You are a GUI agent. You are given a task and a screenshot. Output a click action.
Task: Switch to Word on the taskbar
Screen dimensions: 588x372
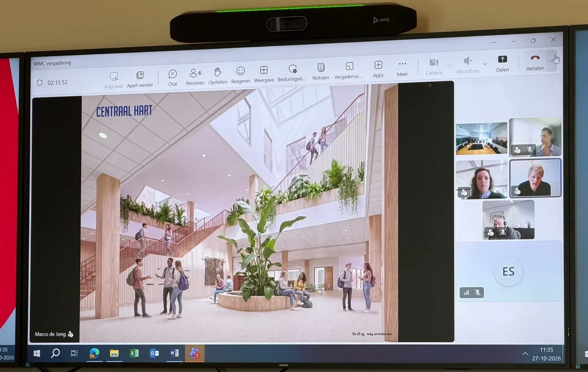click(175, 353)
